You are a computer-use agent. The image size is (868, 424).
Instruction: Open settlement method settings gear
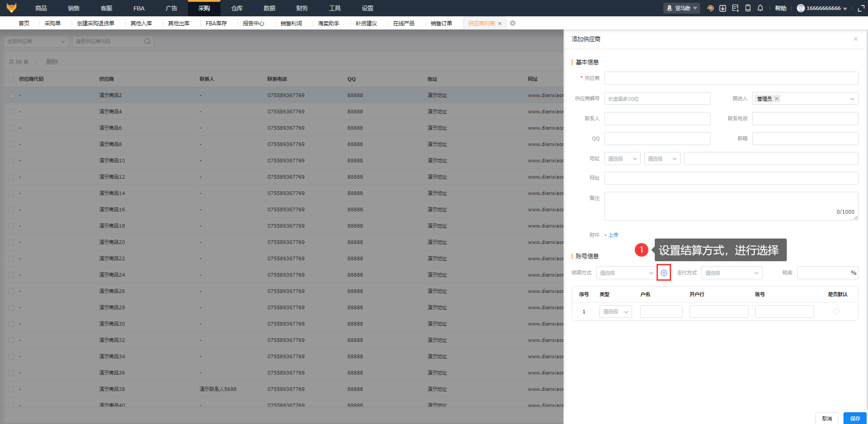(x=664, y=273)
